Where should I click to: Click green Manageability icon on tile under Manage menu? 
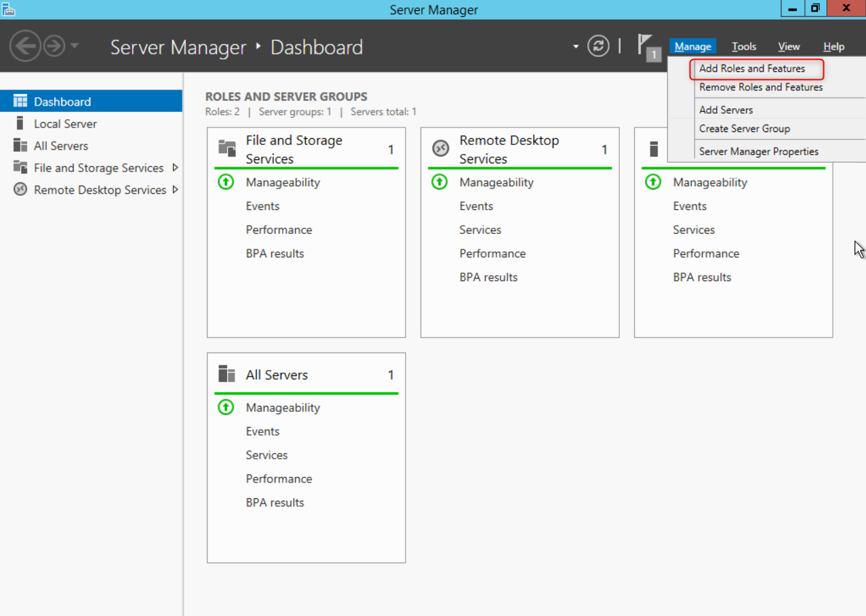tap(653, 182)
